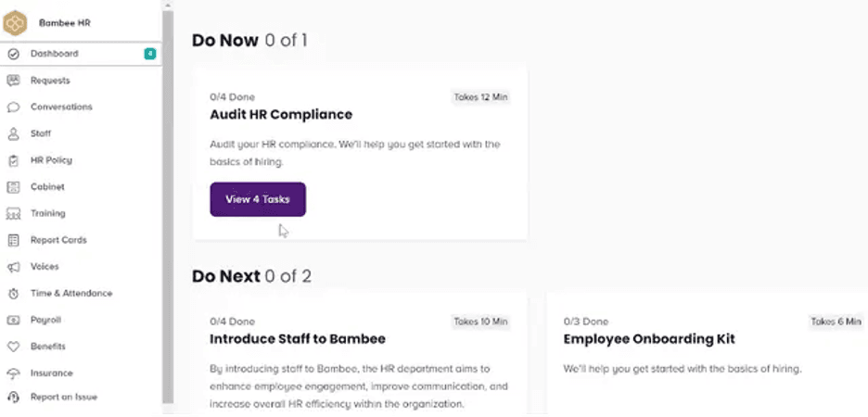Click the Report Cards icon
The height and width of the screenshot is (417, 868).
[13, 240]
